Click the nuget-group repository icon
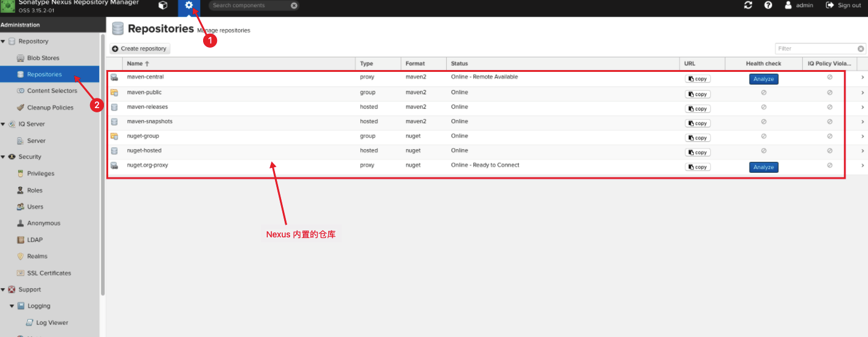Image resolution: width=868 pixels, height=337 pixels. pyautogui.click(x=114, y=136)
